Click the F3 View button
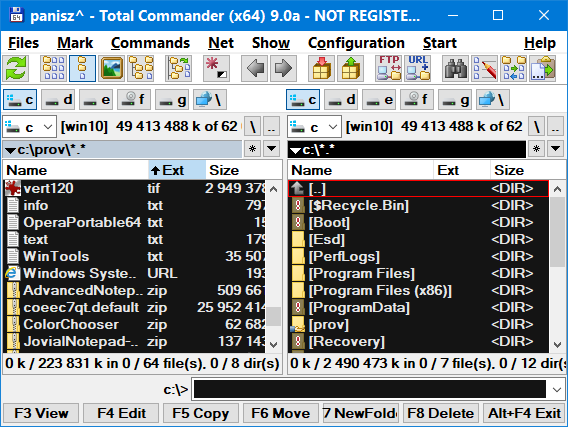The image size is (568, 427). pyautogui.click(x=41, y=413)
